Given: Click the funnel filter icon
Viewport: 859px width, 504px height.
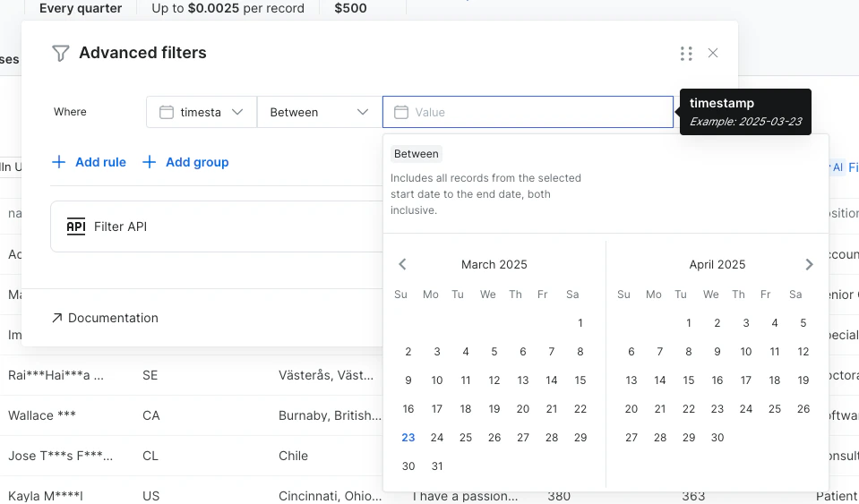Looking at the screenshot, I should click(x=60, y=53).
